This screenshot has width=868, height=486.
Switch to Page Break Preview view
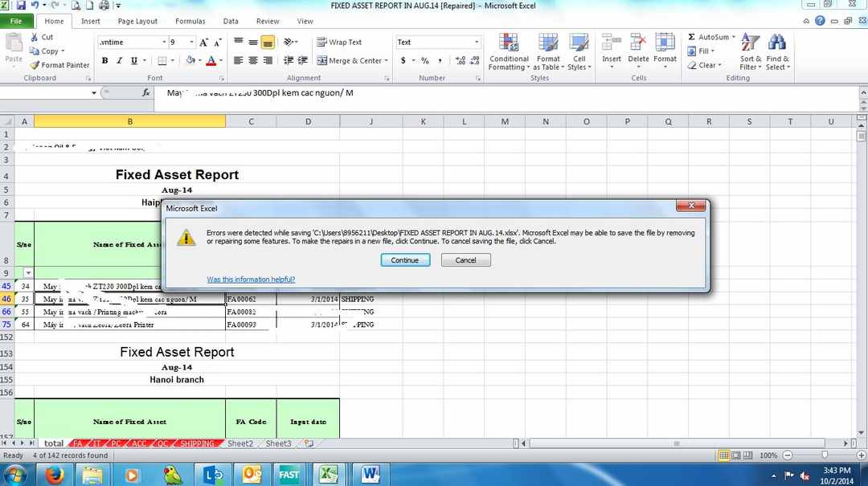coord(748,455)
